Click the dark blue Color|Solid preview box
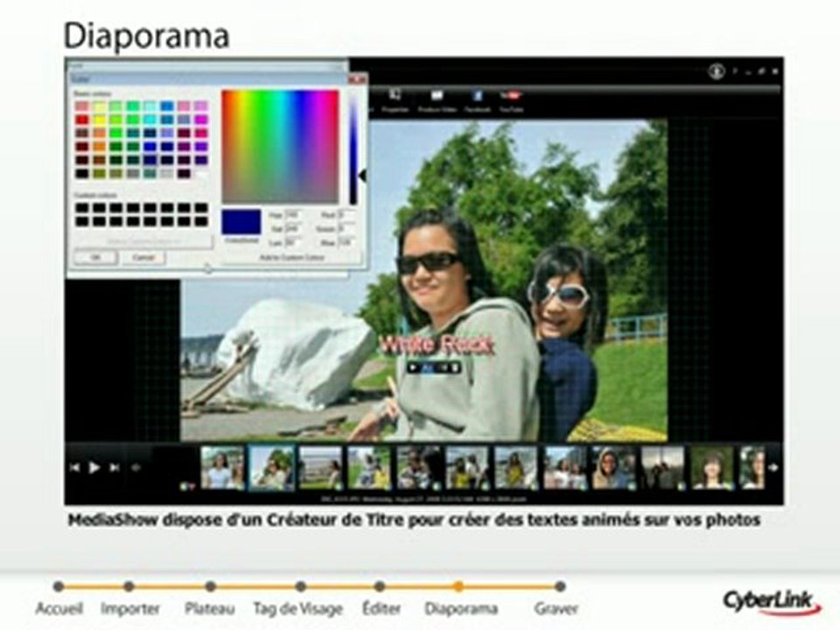 pos(241,221)
